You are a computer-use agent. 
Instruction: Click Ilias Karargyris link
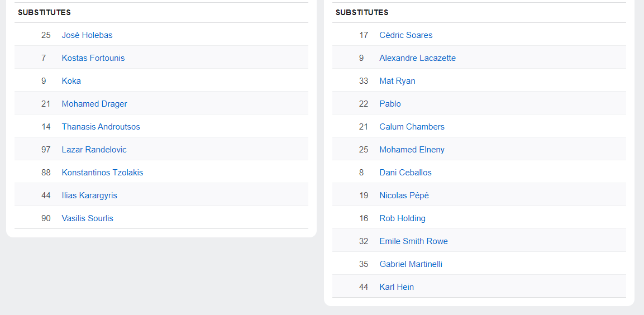tap(89, 195)
